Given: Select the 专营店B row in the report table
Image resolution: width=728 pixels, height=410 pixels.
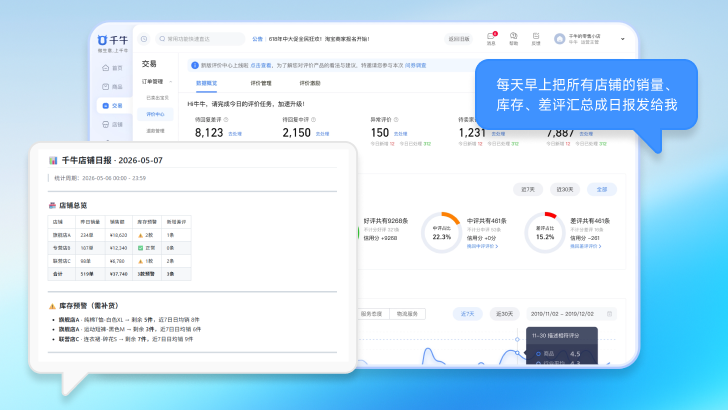Looking at the screenshot, I should click(x=119, y=248).
